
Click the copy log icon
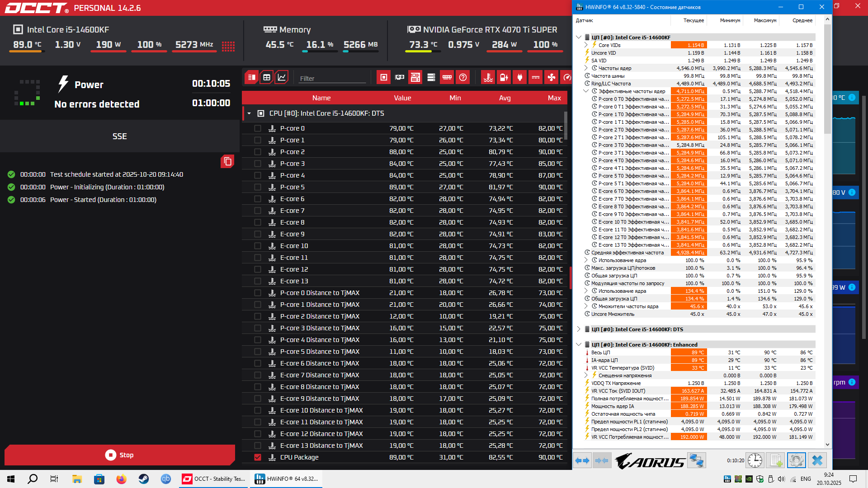(227, 161)
